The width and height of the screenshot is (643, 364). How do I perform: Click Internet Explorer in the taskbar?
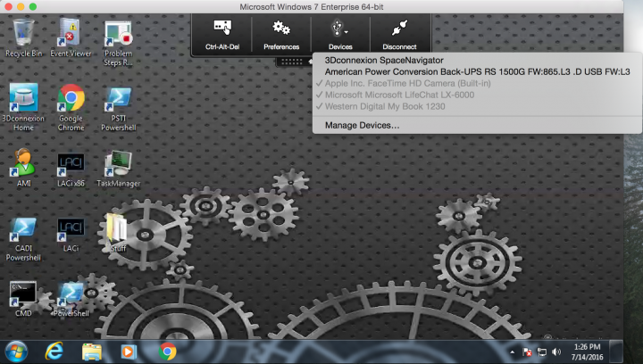[x=54, y=351]
